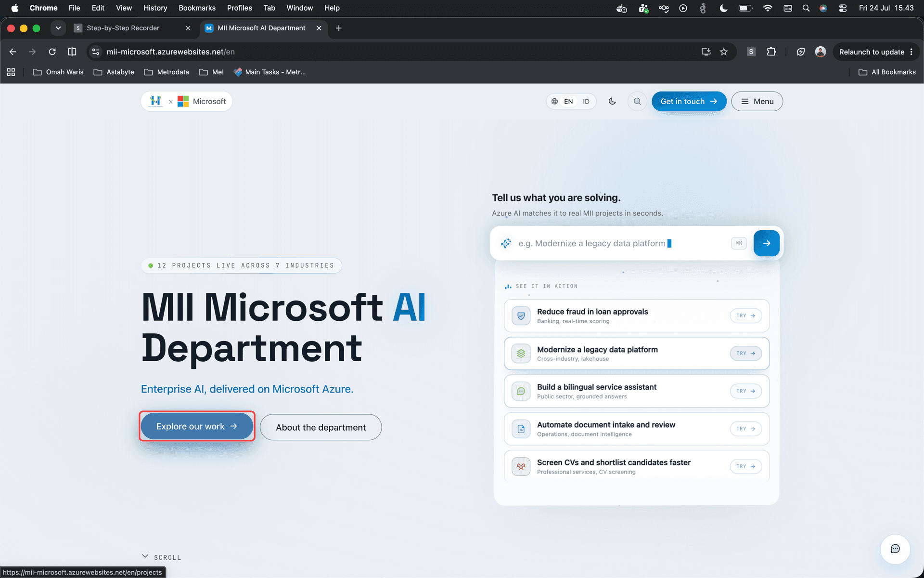
Task: Expand the tab search dropdown
Action: tap(58, 28)
